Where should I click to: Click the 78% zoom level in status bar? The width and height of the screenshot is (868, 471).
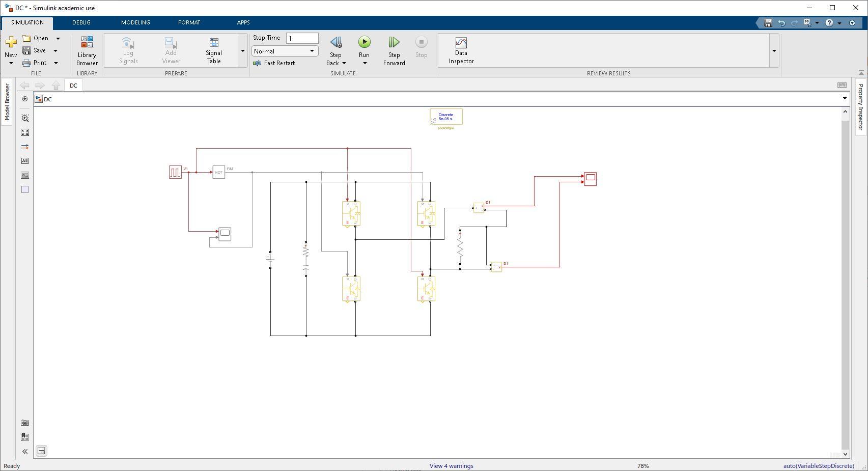tap(643, 466)
